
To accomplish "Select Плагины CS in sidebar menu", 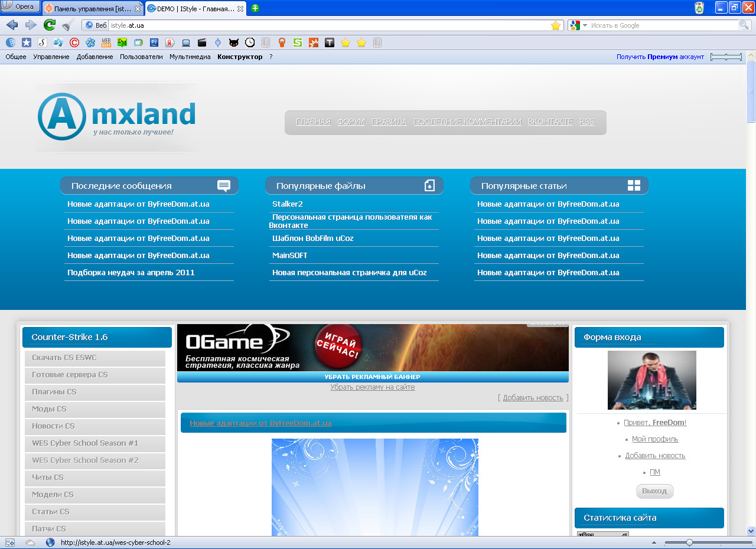I will click(95, 392).
